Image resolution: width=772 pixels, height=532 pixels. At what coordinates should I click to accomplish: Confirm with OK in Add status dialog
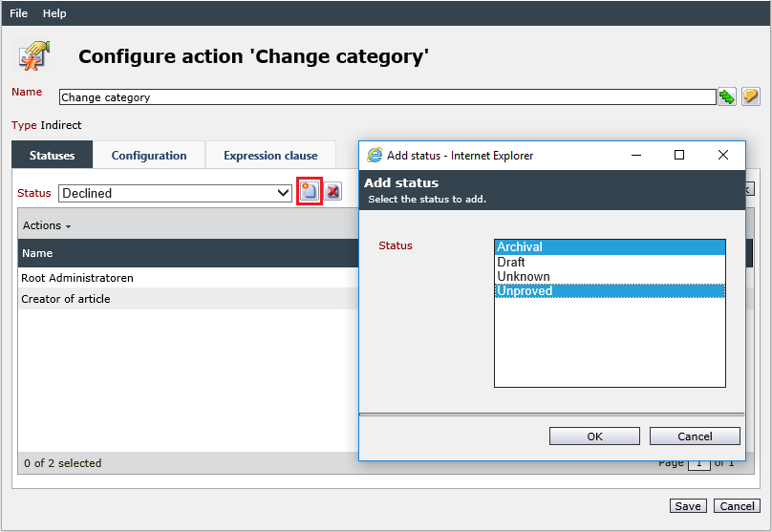[594, 436]
